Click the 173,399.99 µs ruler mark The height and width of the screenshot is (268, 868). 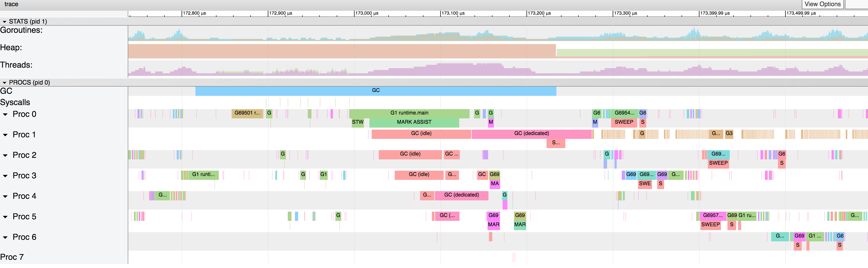(715, 13)
